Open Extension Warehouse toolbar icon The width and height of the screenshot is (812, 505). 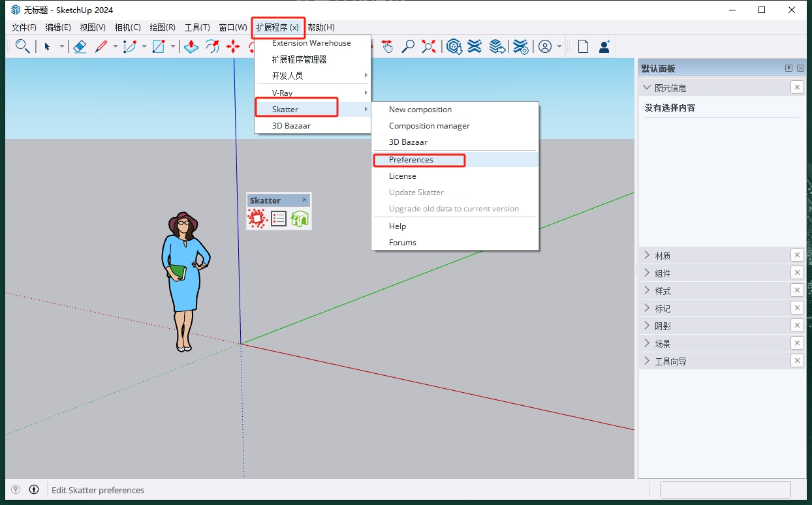(475, 46)
